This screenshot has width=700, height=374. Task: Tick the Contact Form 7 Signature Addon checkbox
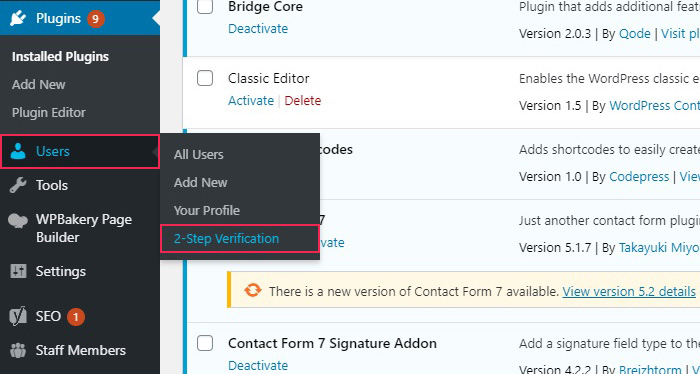coord(205,343)
